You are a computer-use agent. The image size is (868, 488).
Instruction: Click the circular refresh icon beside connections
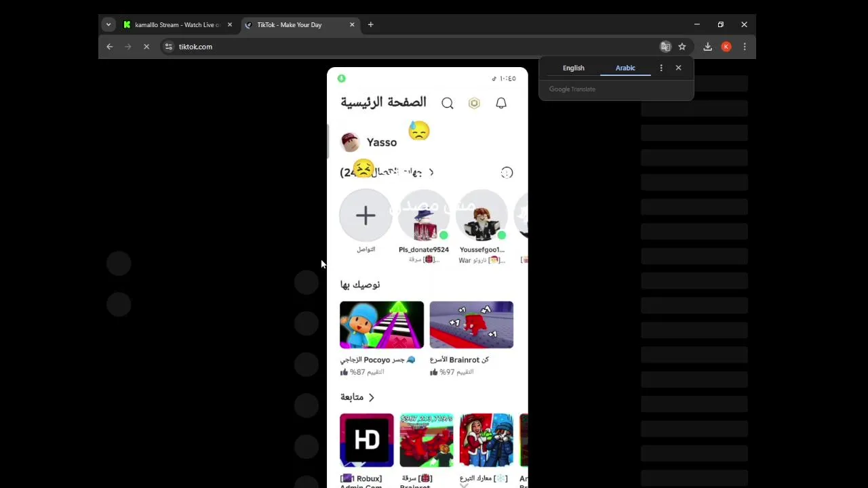[x=507, y=173]
